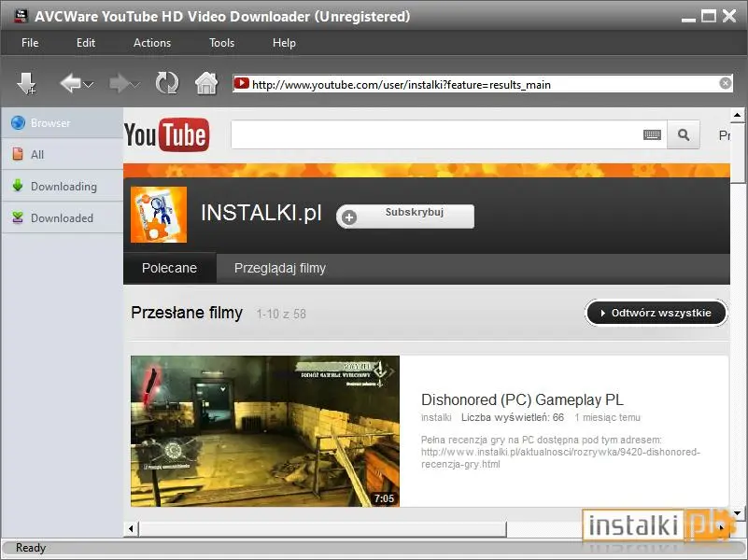This screenshot has width=748, height=560.
Task: Click the YouTube logo
Action: pyautogui.click(x=166, y=134)
